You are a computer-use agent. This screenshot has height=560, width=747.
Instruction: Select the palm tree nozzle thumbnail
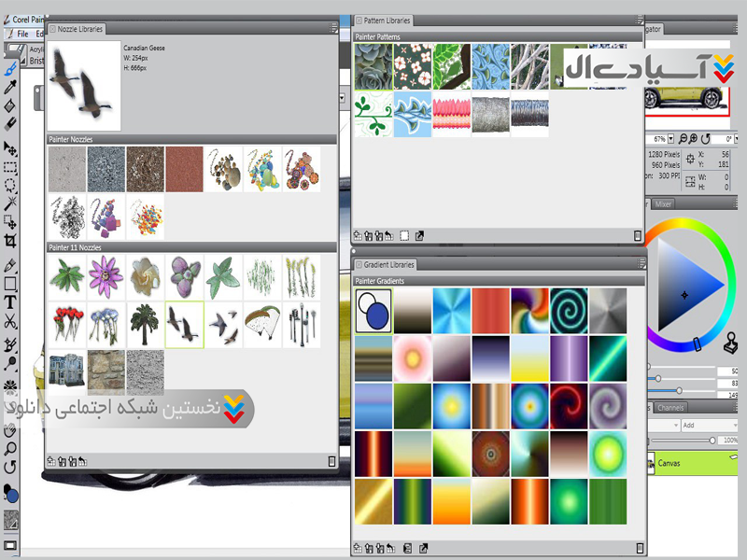coord(145,320)
